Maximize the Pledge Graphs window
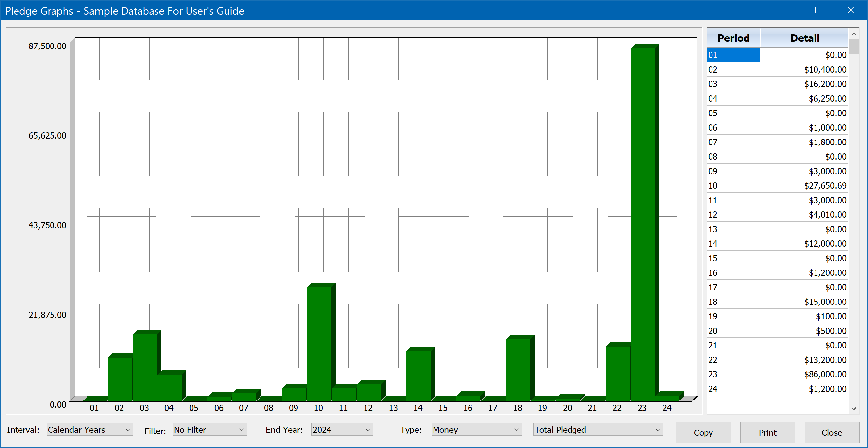Image resolution: width=868 pixels, height=448 pixels. coord(818,10)
